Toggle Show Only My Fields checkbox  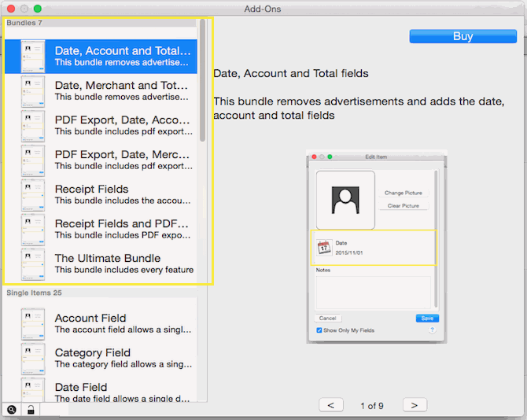point(319,330)
